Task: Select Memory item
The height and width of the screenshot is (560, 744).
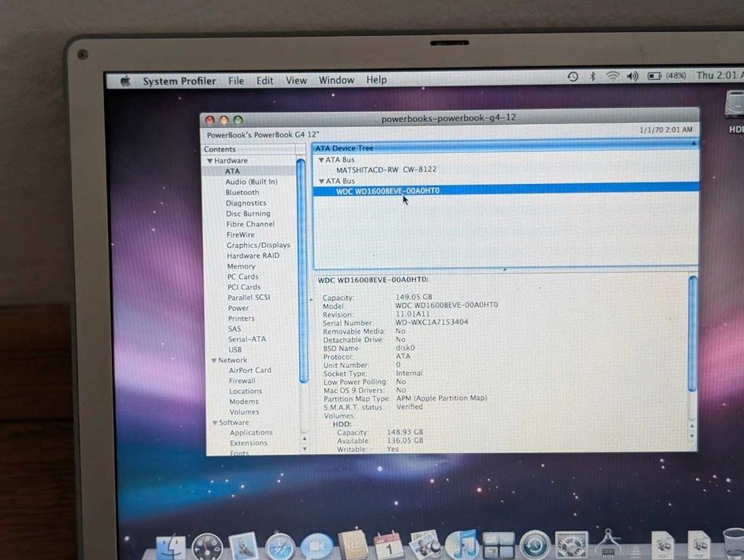Action: pos(241,266)
